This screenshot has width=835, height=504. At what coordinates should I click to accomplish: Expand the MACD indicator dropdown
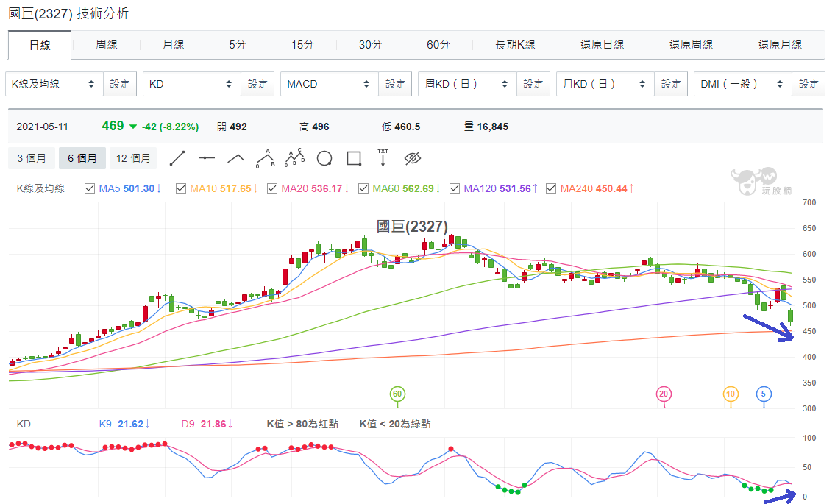click(330, 84)
